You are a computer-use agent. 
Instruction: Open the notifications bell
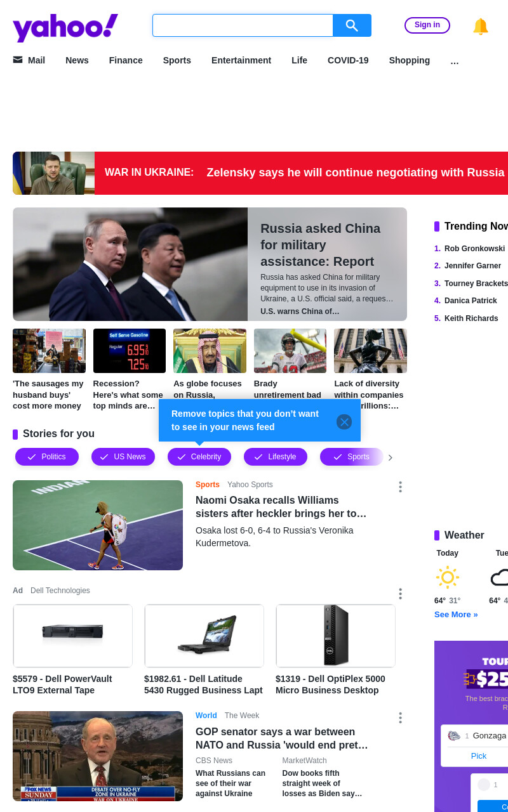point(481,26)
